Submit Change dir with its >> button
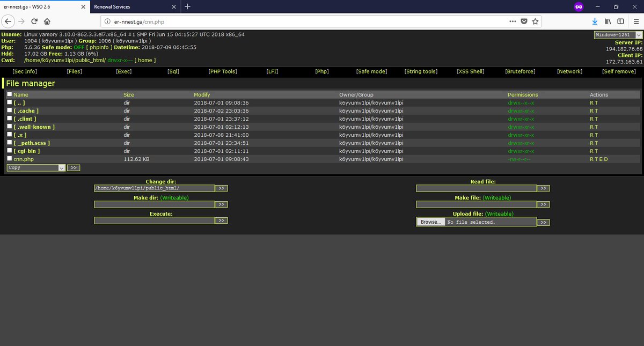Screen dimensions: 644x346 pyautogui.click(x=222, y=188)
